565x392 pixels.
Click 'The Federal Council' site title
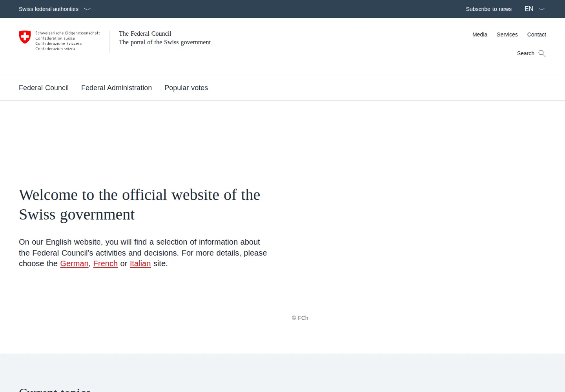(145, 34)
